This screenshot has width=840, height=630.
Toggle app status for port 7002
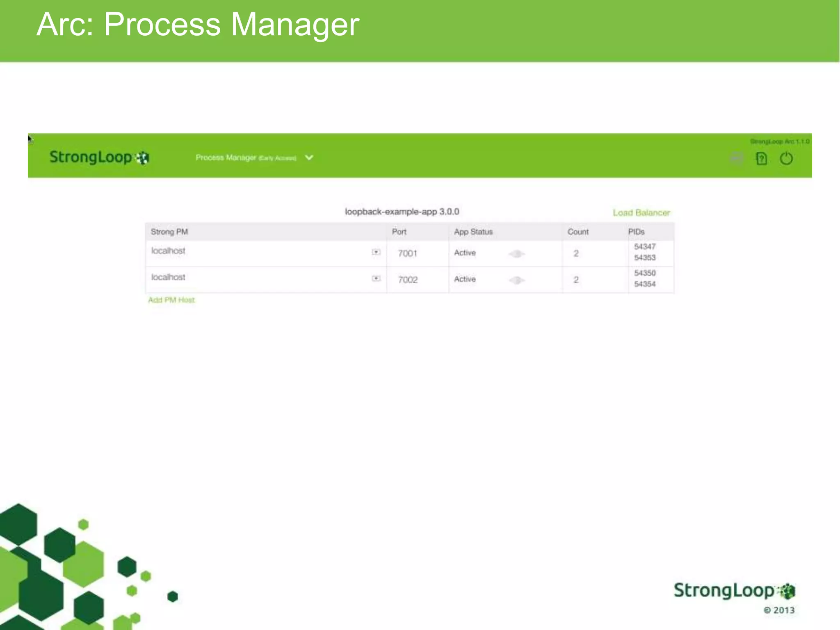(x=517, y=280)
